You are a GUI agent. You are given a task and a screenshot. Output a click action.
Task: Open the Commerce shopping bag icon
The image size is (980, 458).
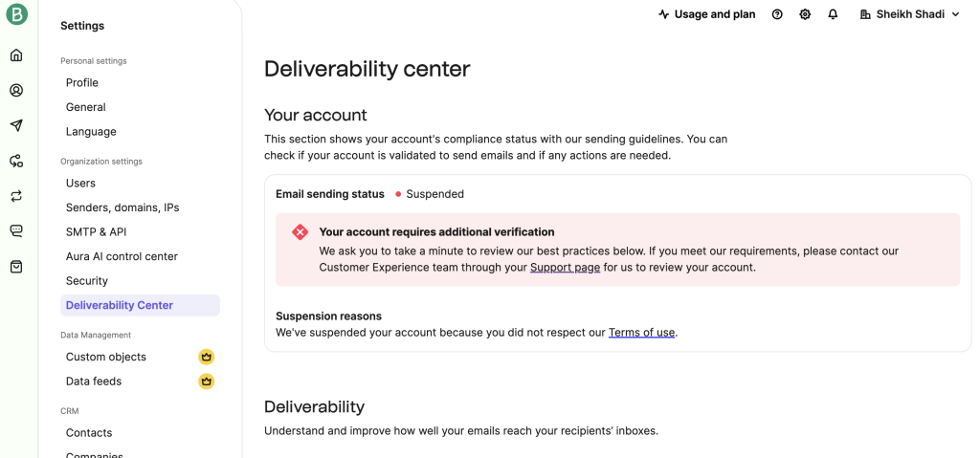point(16,267)
